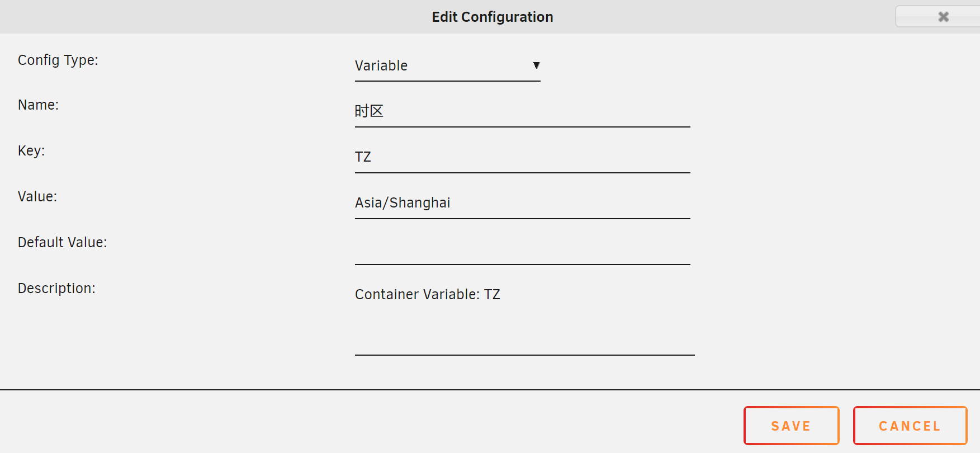
Task: Click into the Key field showing TZ
Action: click(x=522, y=157)
